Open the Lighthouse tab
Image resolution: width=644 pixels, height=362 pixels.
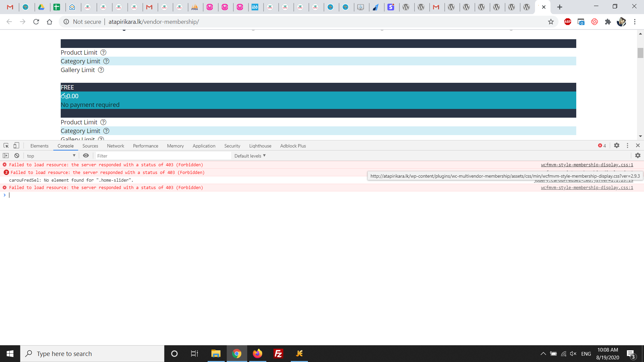point(260,146)
